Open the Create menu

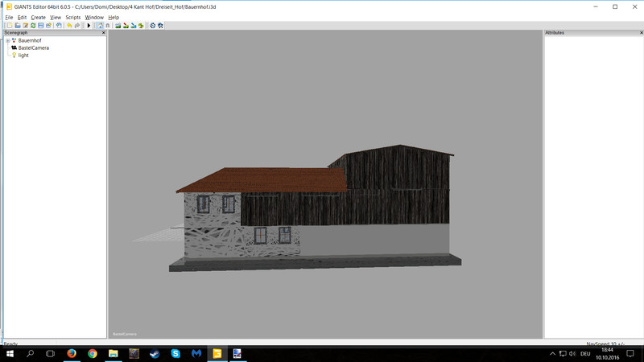[x=38, y=17]
